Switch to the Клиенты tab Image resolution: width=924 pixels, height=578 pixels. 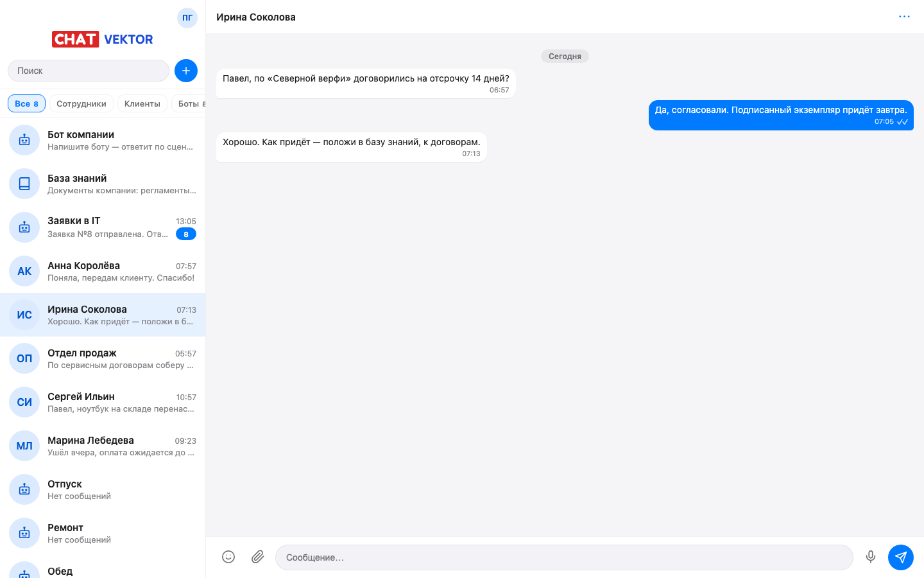(x=142, y=103)
